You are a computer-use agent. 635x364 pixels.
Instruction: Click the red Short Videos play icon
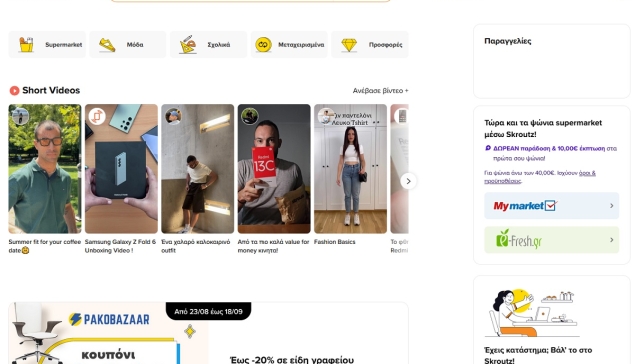click(x=15, y=90)
